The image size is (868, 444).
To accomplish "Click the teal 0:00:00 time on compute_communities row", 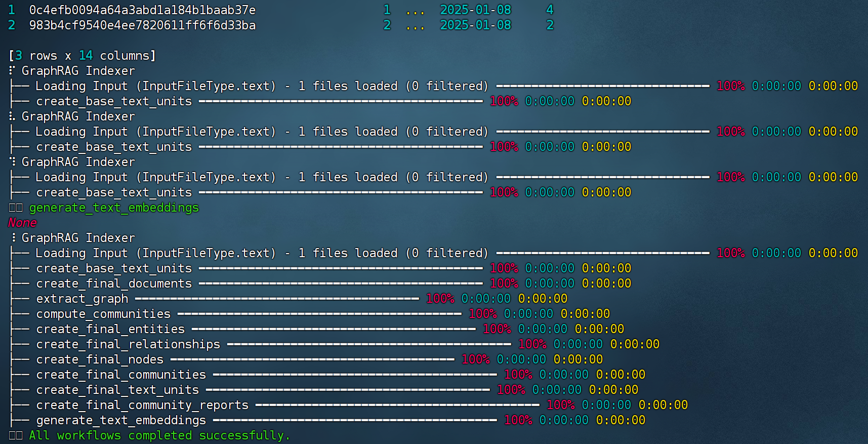I will (529, 314).
